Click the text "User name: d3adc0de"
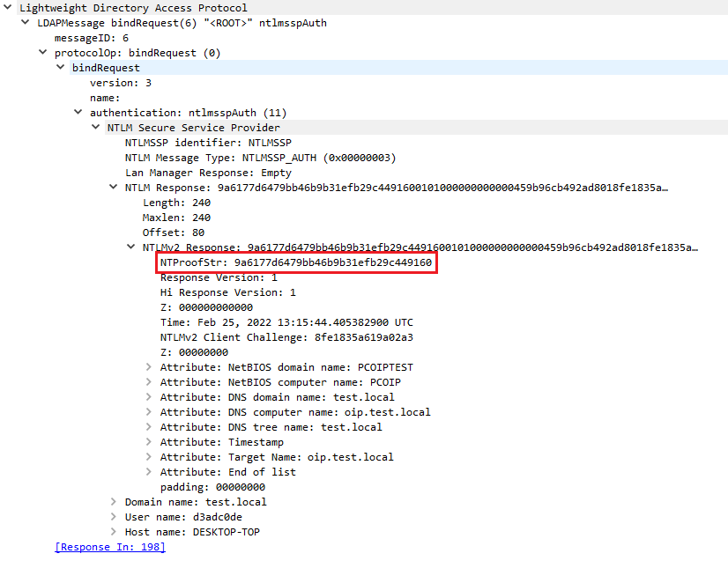Image resolution: width=728 pixels, height=561 pixels. coord(183,517)
